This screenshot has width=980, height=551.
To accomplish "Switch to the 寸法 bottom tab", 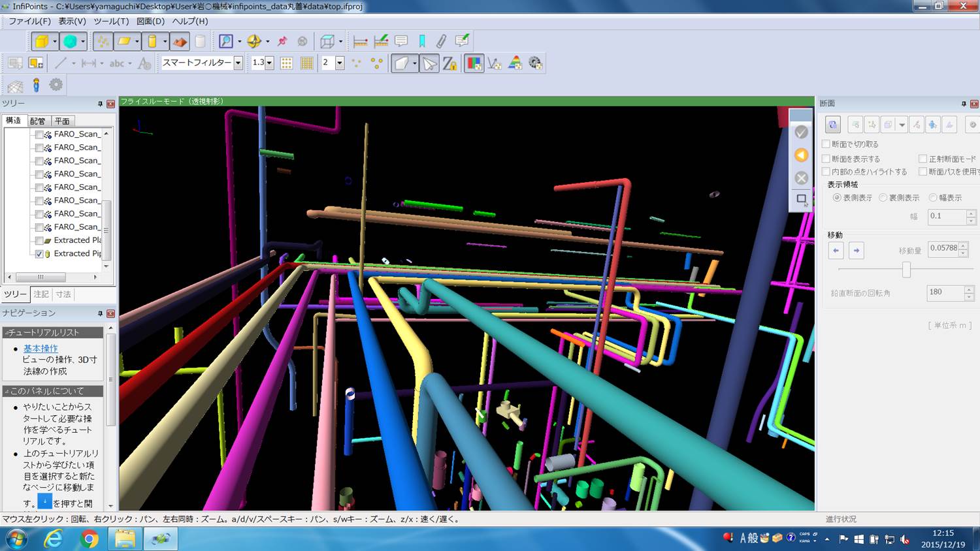I will pos(63,294).
